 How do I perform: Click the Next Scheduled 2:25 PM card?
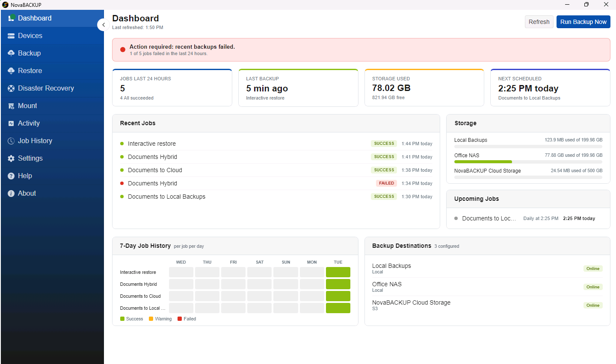[x=550, y=88]
